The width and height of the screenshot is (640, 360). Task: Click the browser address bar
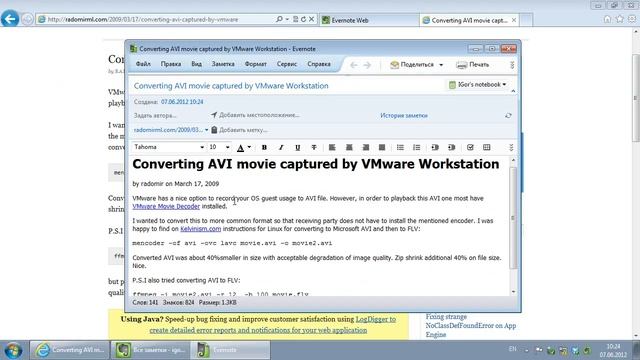point(155,19)
